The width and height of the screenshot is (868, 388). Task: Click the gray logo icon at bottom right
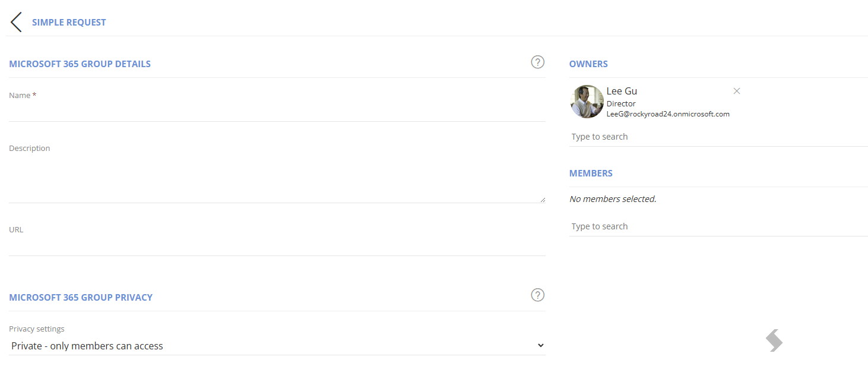pyautogui.click(x=774, y=340)
